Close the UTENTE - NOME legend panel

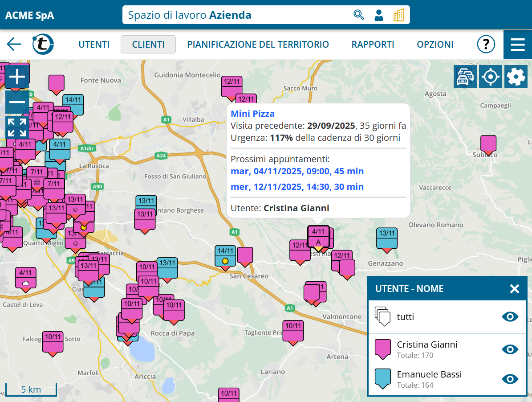pyautogui.click(x=514, y=289)
